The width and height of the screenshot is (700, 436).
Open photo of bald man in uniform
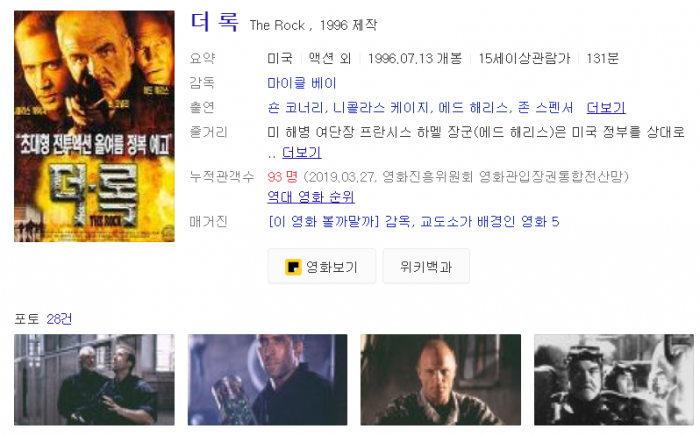(441, 379)
